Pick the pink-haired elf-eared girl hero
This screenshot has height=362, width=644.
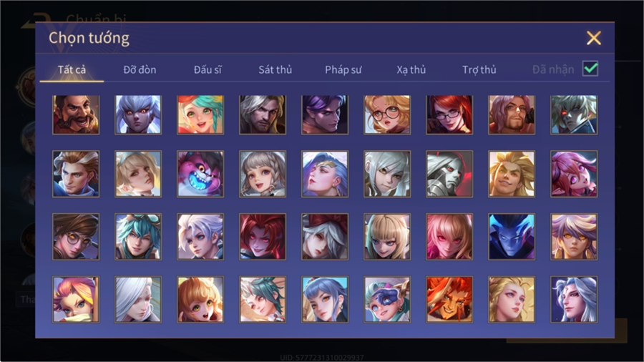pyautogui.click(x=574, y=174)
